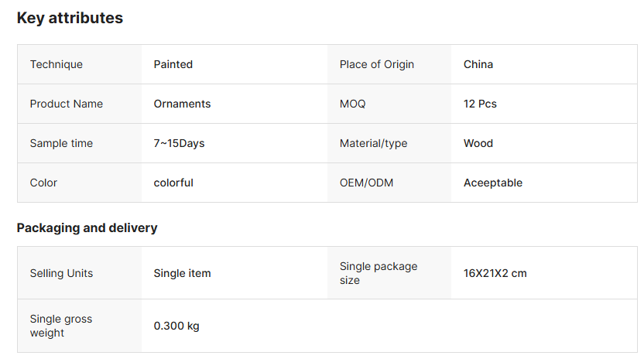Select the Aceeptable value
Screen dimensions: 644x359
click(x=493, y=183)
